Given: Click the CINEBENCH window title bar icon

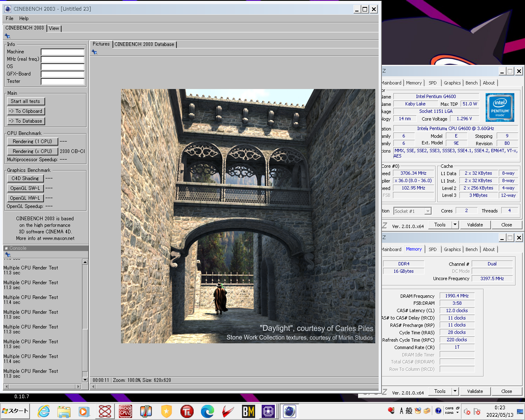Looking at the screenshot, I should [x=8, y=9].
